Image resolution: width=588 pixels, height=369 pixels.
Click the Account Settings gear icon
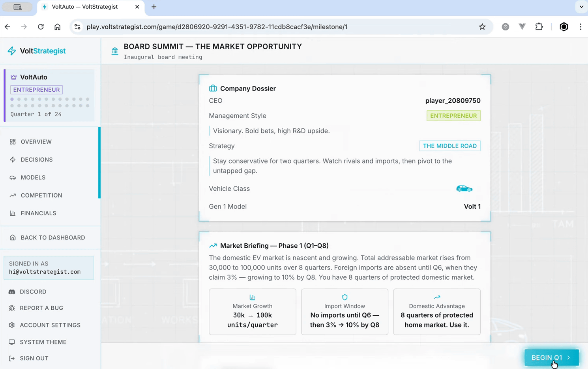(x=12, y=325)
